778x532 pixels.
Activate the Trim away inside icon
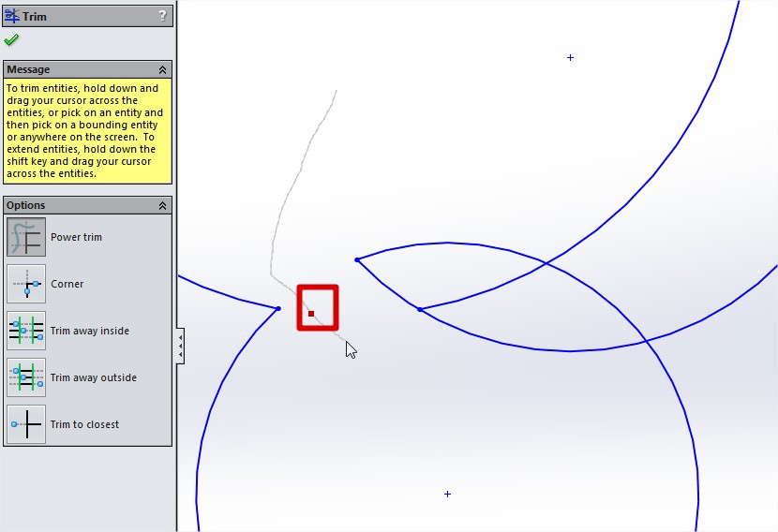(x=26, y=331)
